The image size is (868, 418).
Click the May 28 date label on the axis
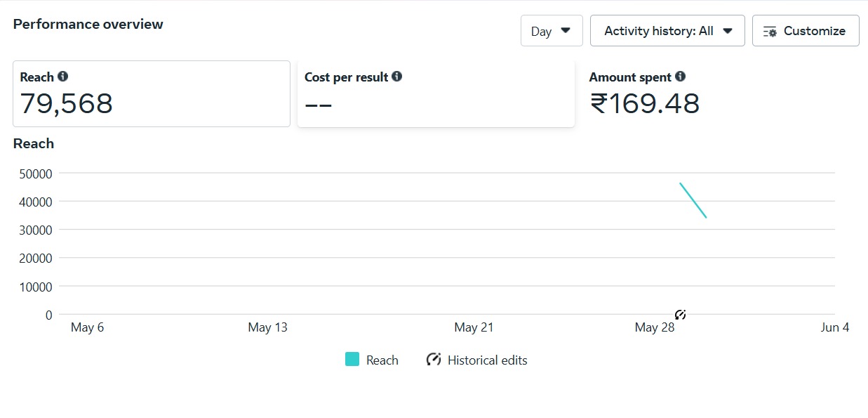pyautogui.click(x=654, y=327)
